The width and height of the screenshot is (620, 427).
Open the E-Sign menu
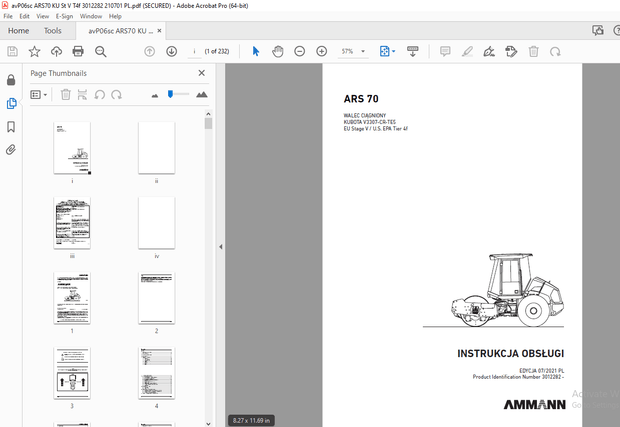click(64, 16)
